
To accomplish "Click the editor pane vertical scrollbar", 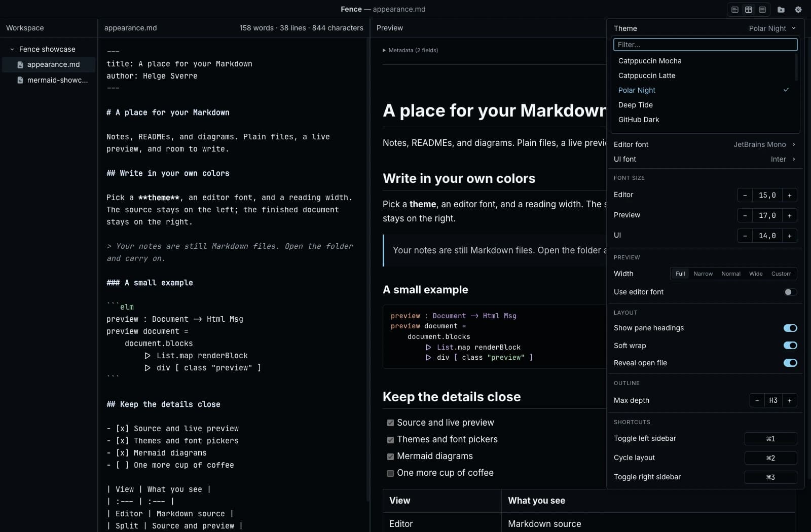I will pos(368,269).
